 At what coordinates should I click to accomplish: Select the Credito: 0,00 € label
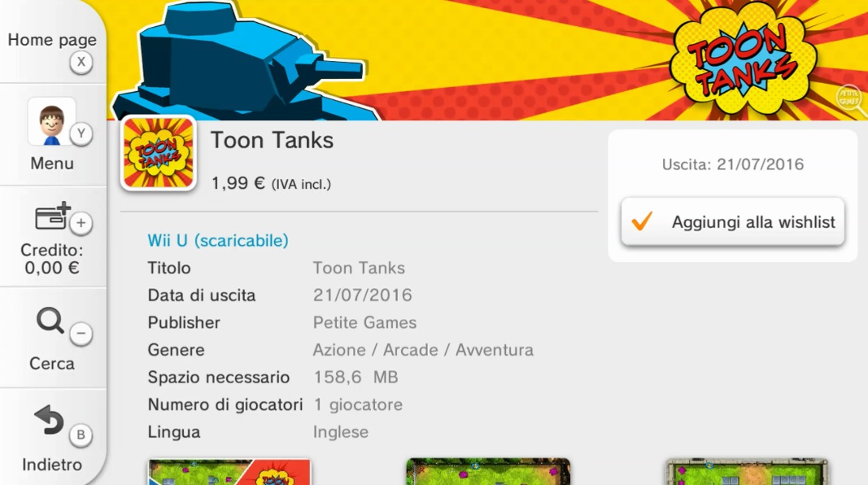click(52, 259)
